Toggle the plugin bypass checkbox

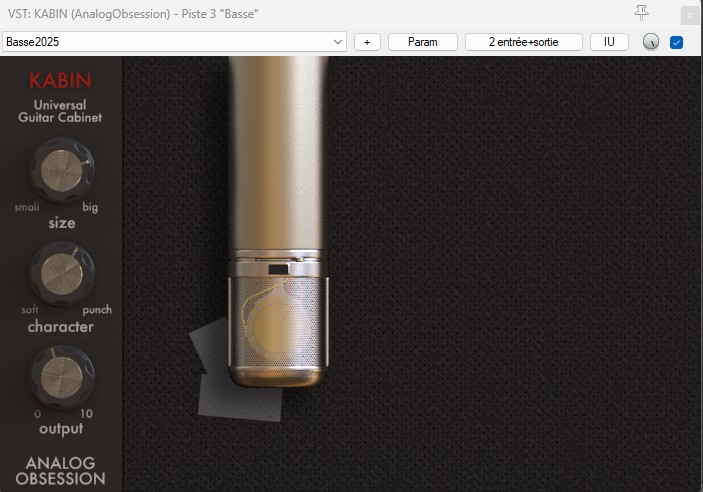tap(677, 43)
